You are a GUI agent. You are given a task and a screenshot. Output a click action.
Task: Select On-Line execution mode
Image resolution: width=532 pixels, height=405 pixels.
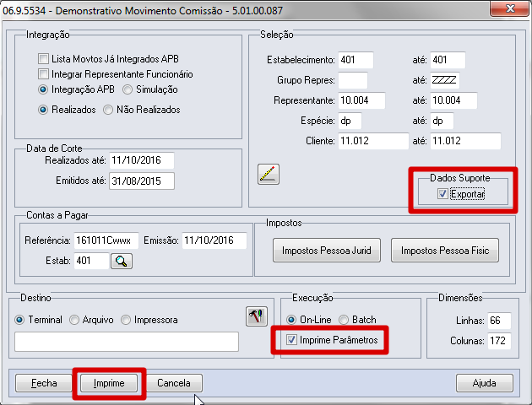[291, 320]
